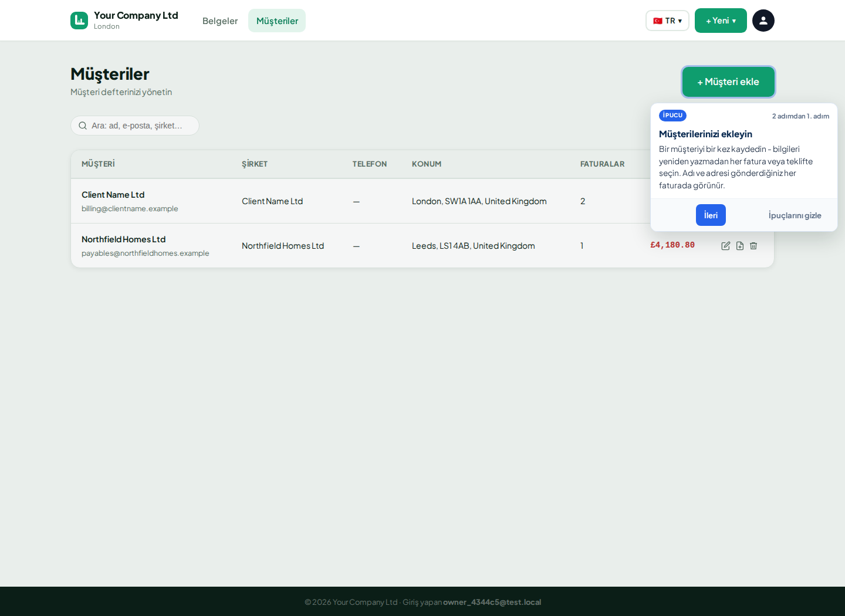The width and height of the screenshot is (845, 616).
Task: Create new document for Northfield Homes Ltd
Action: [x=740, y=246]
